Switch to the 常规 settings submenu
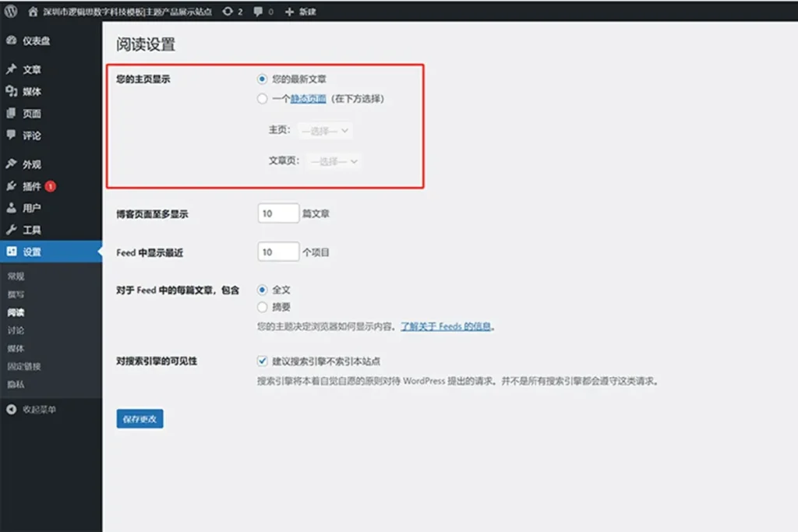 pyautogui.click(x=15, y=276)
